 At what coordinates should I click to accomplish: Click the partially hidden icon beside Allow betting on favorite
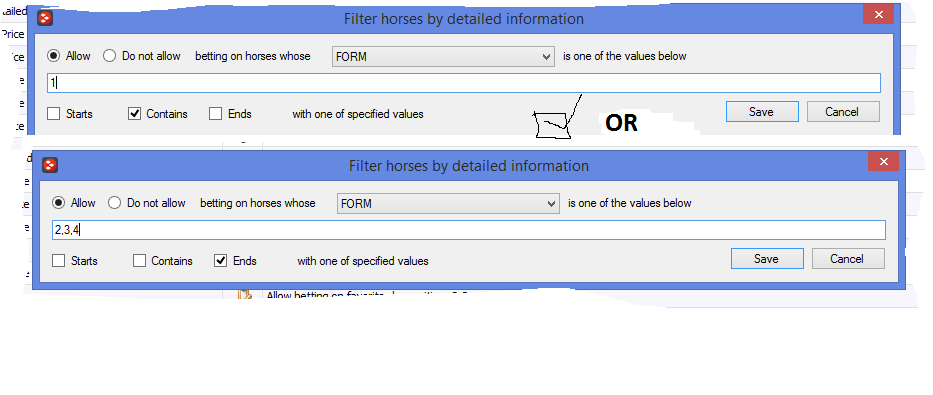[x=245, y=294]
